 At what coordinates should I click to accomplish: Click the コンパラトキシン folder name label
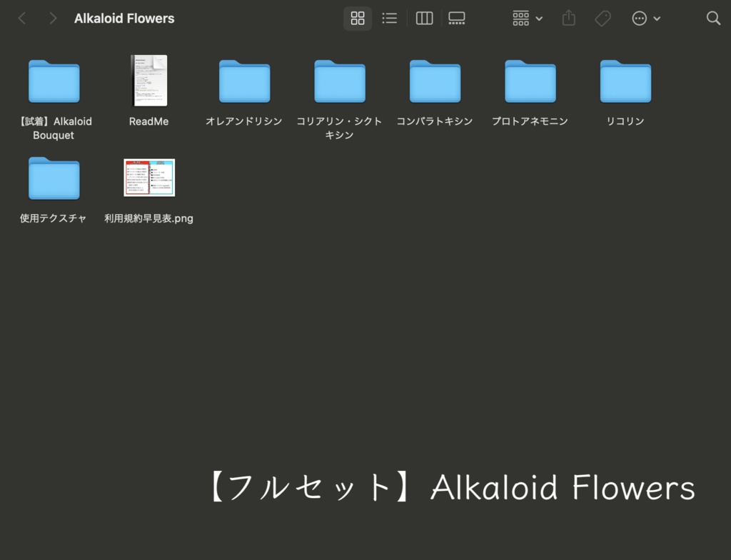[x=435, y=121]
